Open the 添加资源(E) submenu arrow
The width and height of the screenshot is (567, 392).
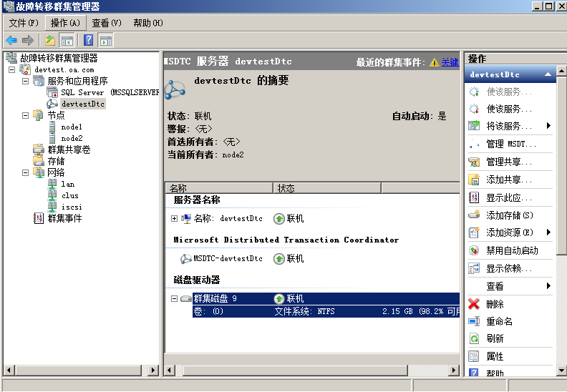click(x=548, y=232)
